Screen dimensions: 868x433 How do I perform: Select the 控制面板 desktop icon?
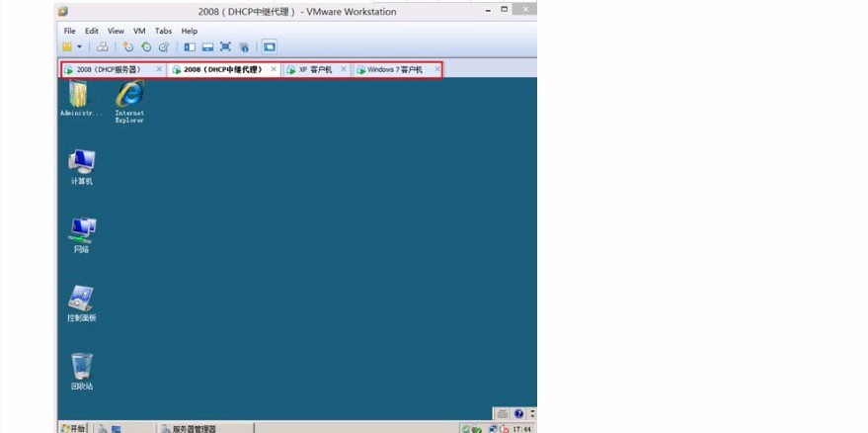click(x=81, y=303)
